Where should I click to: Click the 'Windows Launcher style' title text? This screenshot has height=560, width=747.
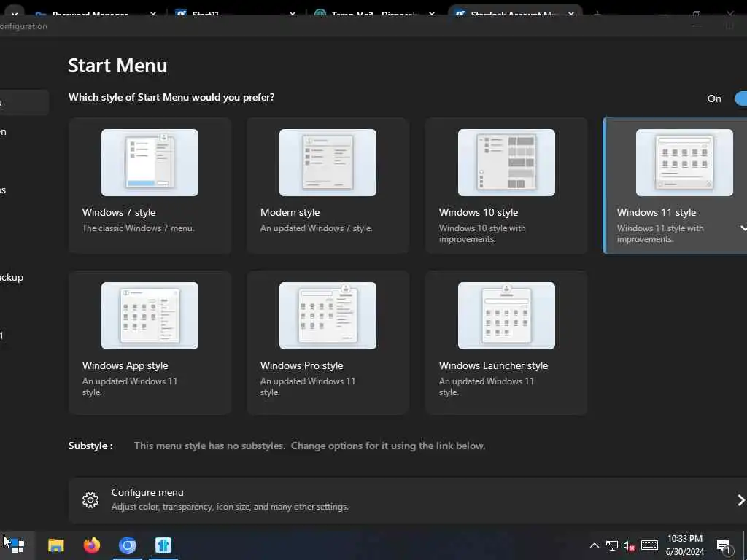click(x=493, y=366)
